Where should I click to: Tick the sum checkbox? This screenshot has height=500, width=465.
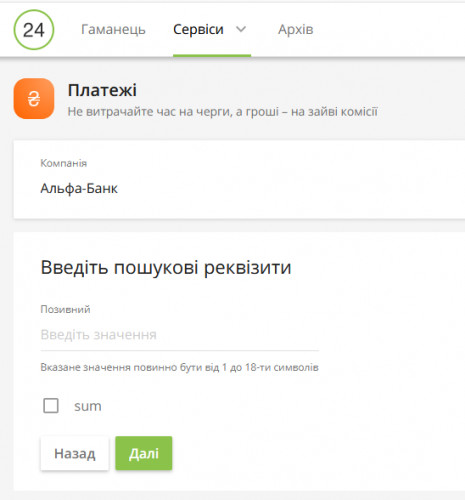(x=51, y=406)
